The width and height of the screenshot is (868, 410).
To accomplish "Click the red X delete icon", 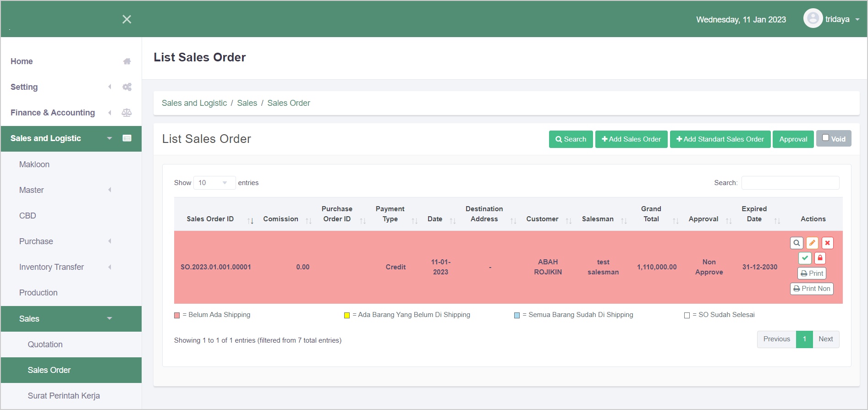I will click(827, 243).
